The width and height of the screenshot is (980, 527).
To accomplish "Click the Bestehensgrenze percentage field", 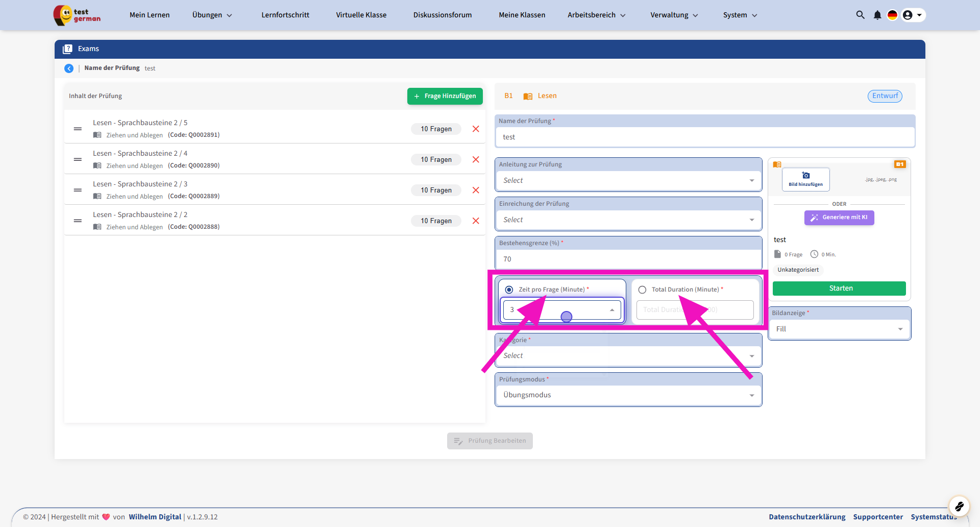I will coord(628,259).
